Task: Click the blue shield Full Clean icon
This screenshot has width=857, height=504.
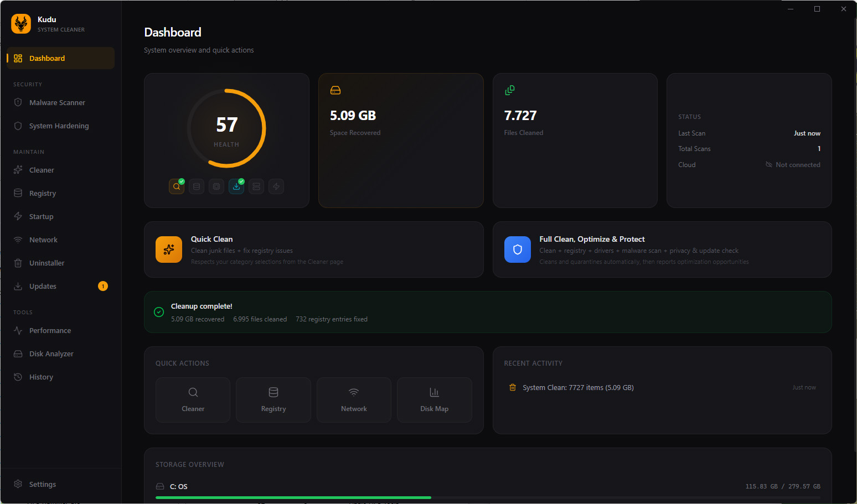Action: [517, 250]
